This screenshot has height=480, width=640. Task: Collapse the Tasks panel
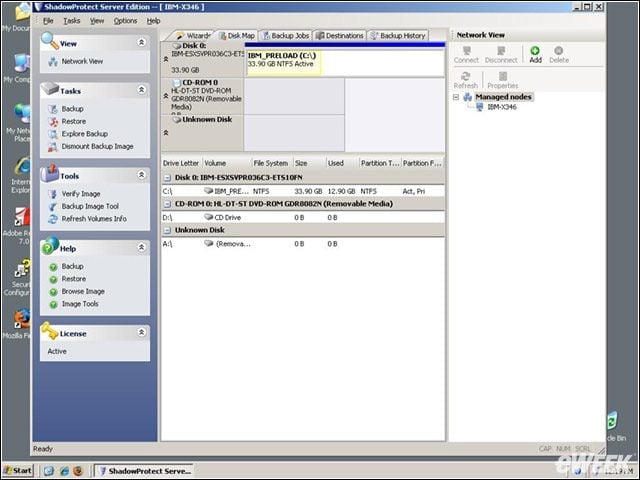[x=141, y=89]
